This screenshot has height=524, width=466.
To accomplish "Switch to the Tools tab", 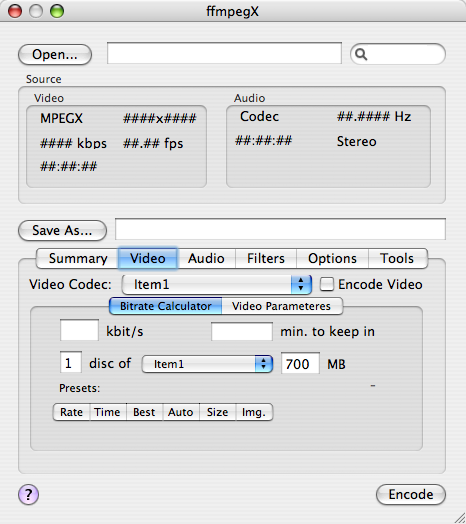I will click(x=397, y=258).
